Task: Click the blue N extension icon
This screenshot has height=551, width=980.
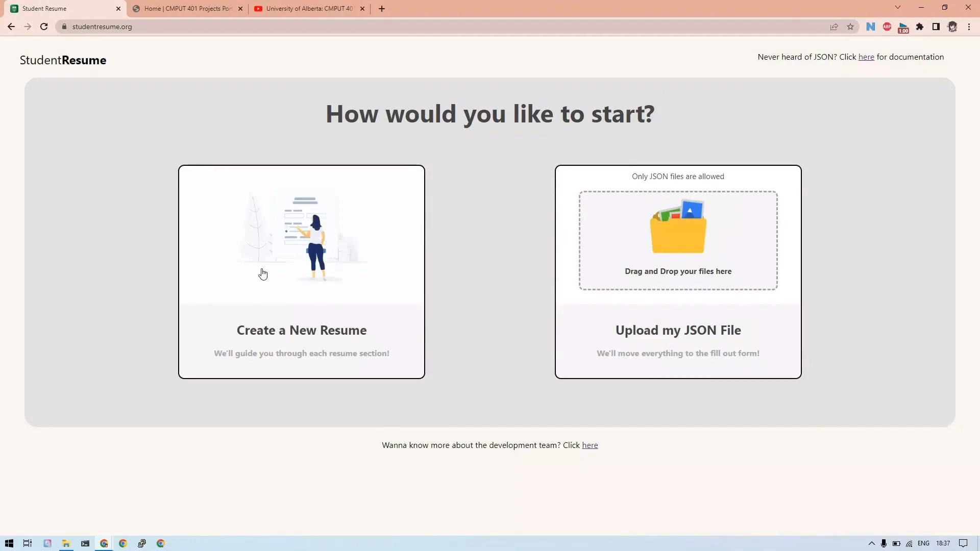Action: click(871, 27)
